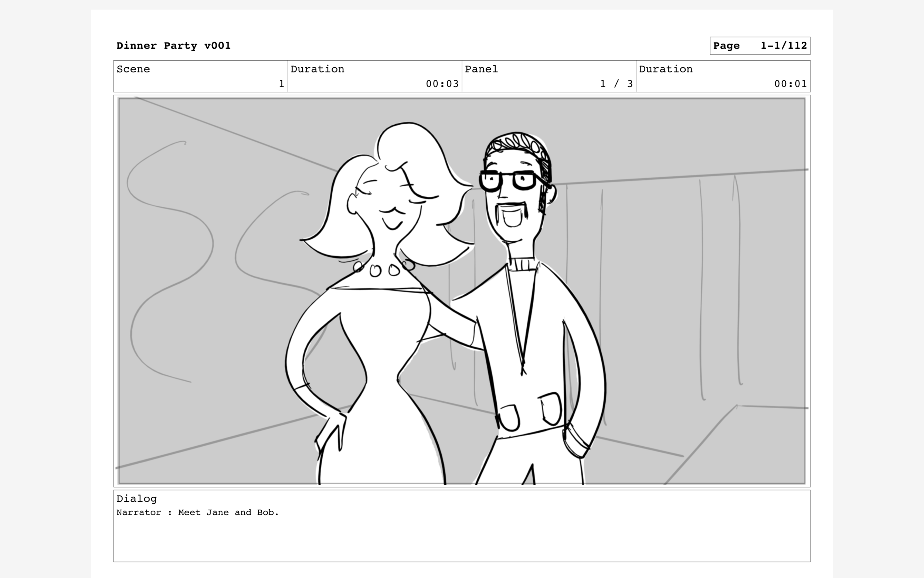Image resolution: width=924 pixels, height=578 pixels.
Task: Click the Duration header beside Panel
Action: tap(665, 69)
